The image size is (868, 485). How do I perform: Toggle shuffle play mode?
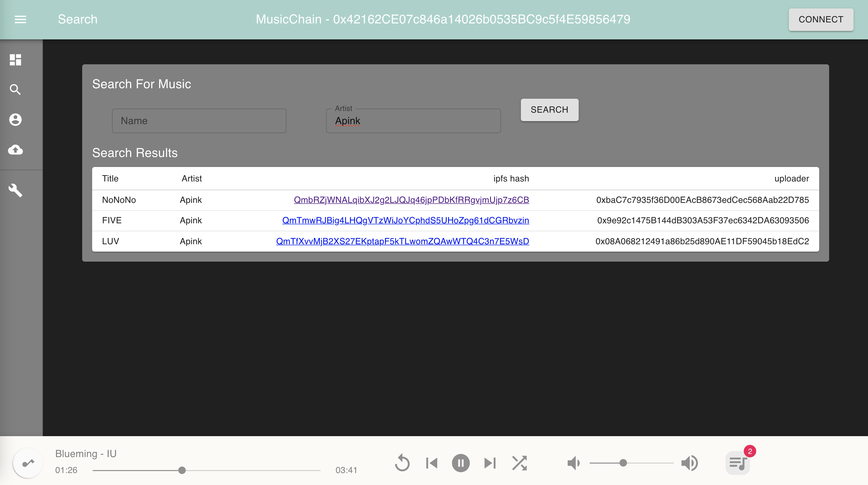tap(519, 463)
